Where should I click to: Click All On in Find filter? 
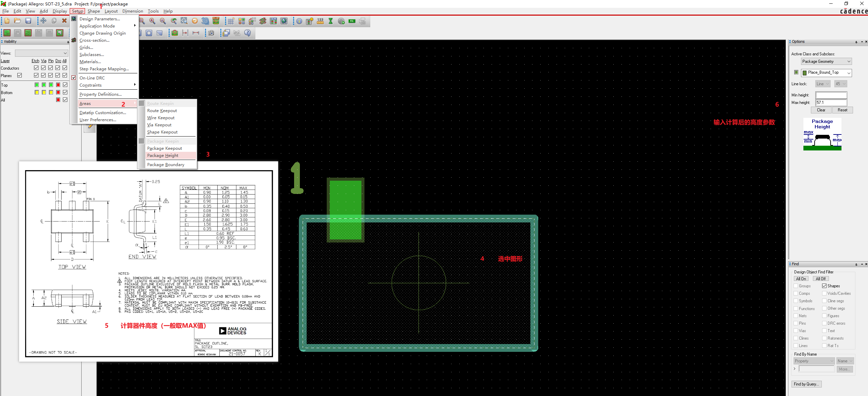801,279
